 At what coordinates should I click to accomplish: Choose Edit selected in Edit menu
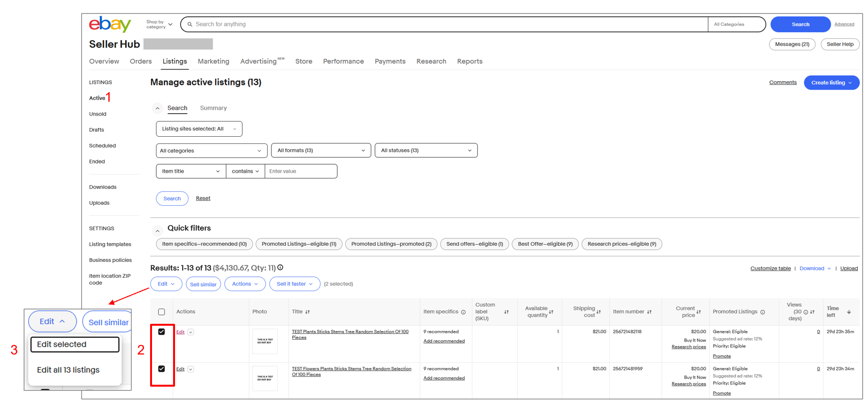click(75, 344)
